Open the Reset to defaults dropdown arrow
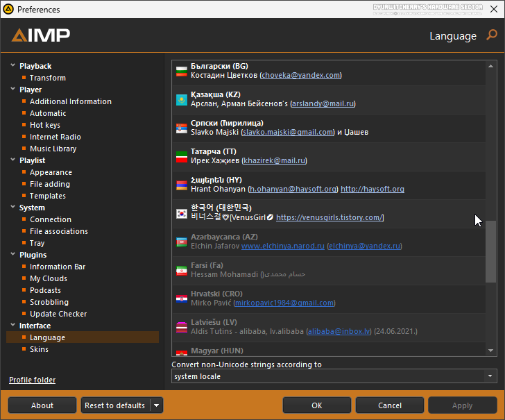The image size is (505, 420). [157, 405]
